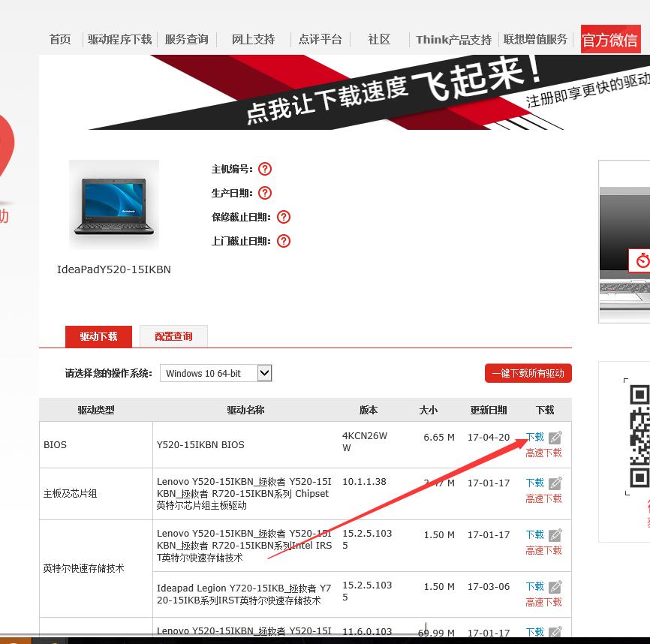Click the edit icon for the Y720-15IKB IRST driver

555,586
